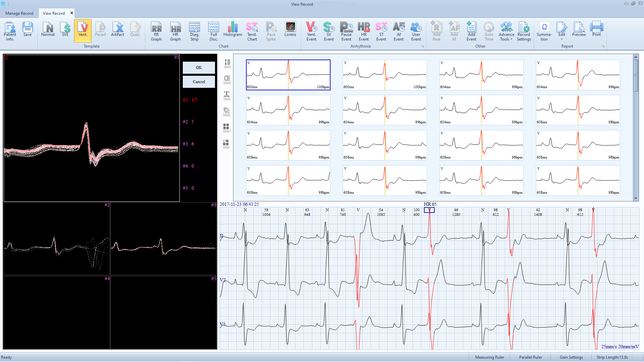The image size is (644, 362).
Task: Select the first 600ms beat thumbnail
Action: click(x=288, y=75)
